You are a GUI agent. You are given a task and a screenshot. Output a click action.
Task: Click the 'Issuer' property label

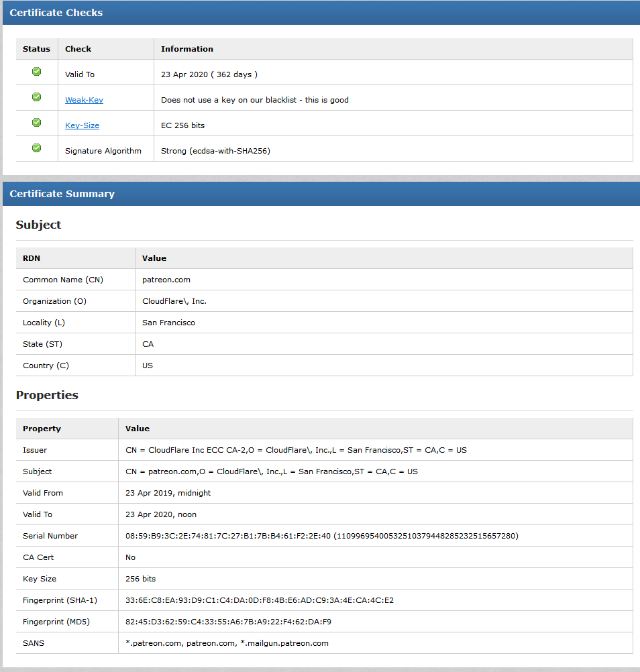(x=35, y=450)
